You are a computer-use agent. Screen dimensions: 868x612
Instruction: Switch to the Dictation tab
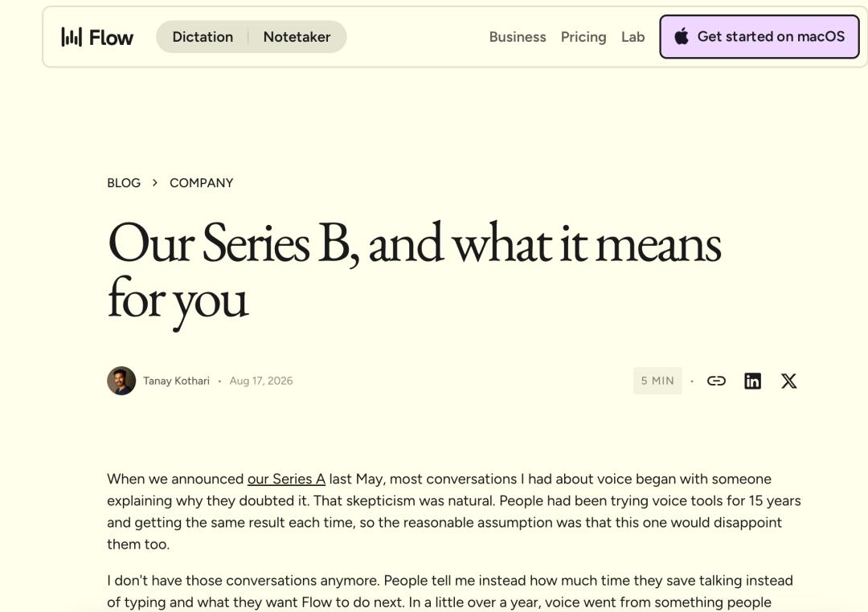[203, 37]
